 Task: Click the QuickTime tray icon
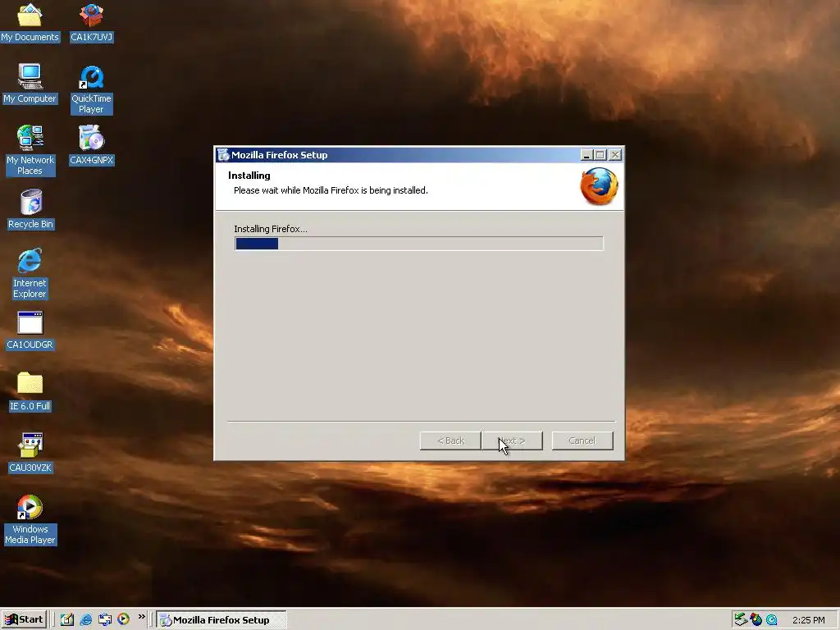click(771, 620)
